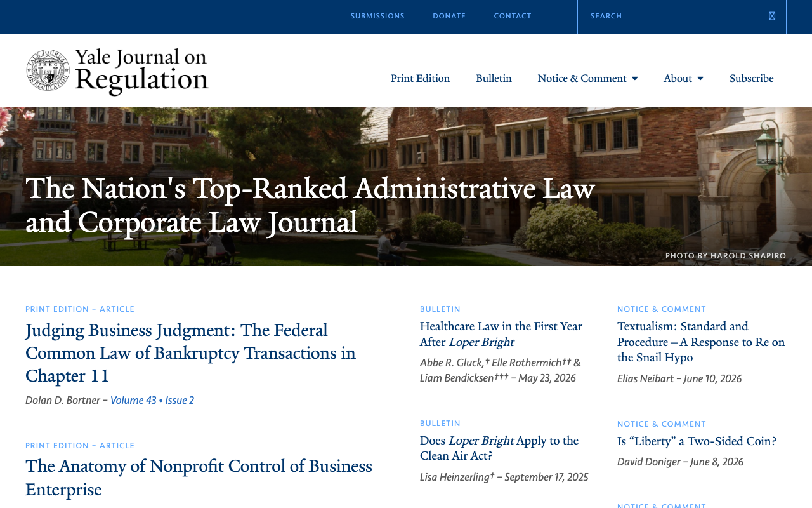The width and height of the screenshot is (812, 508).
Task: Open article Judging Business Judgment
Action: 190,353
